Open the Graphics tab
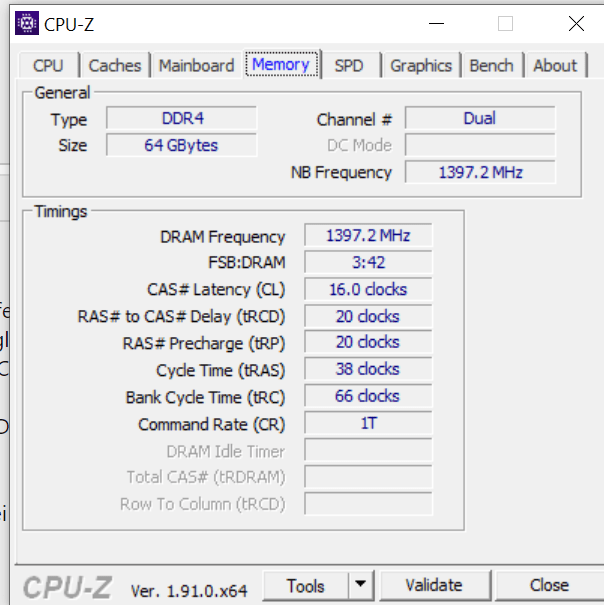This screenshot has height=605, width=604. 421,66
